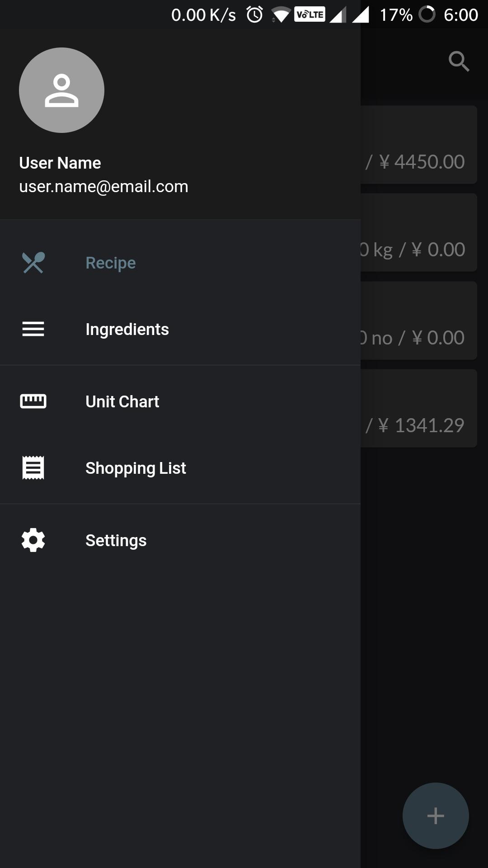Open the Settings menu entry

point(116,540)
